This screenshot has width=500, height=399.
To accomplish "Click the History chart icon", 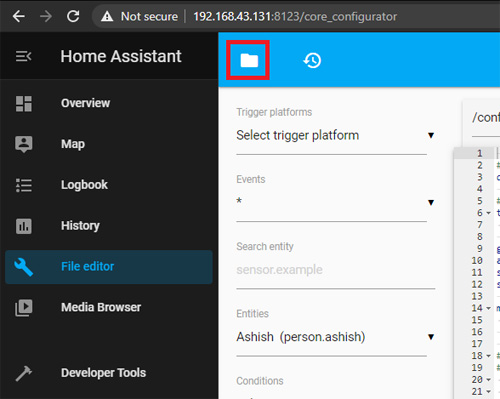I will click(24, 226).
